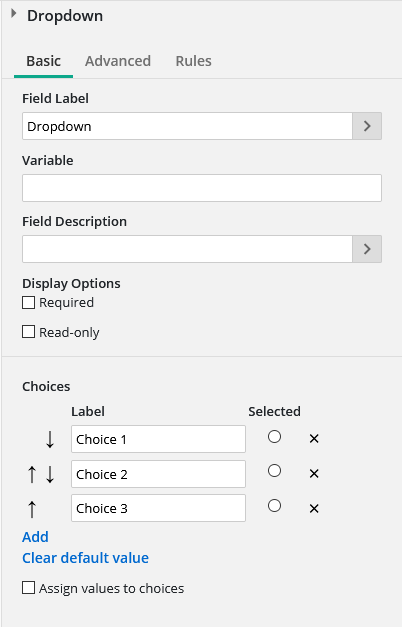Focus the Variable input field
Screen dimensions: 402x627
pyautogui.click(x=202, y=188)
